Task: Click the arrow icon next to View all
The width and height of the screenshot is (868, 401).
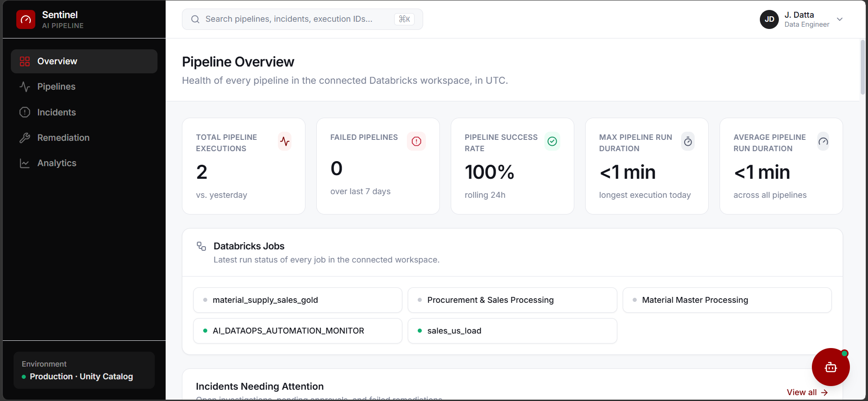Action: 825,392
